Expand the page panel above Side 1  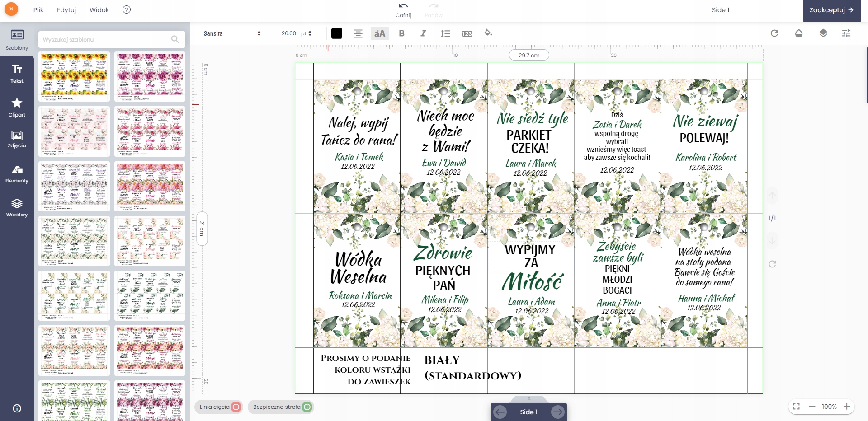click(x=528, y=398)
